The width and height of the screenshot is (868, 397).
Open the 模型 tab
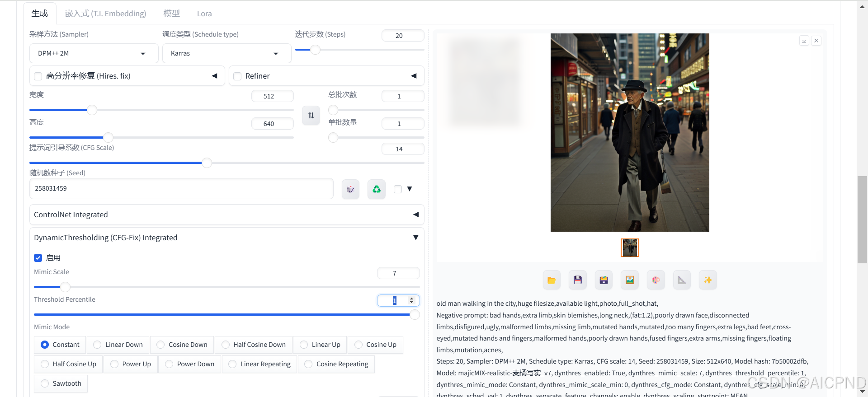(x=171, y=14)
